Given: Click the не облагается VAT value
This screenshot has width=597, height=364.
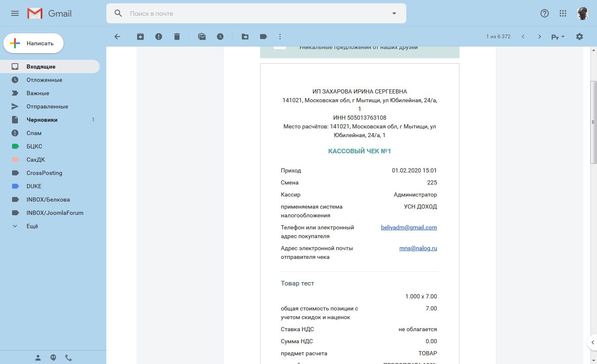Looking at the screenshot, I should pos(418,329).
